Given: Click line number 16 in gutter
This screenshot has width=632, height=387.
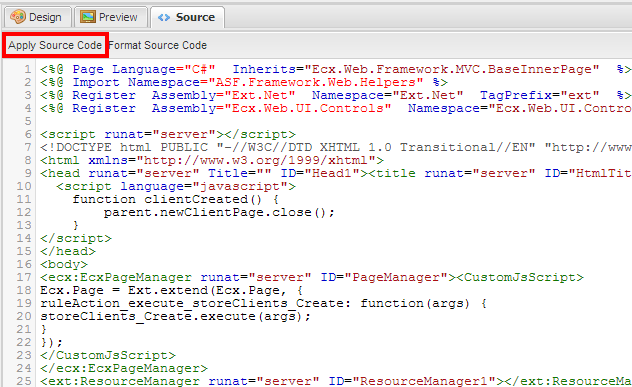Looking at the screenshot, I should tap(24, 264).
